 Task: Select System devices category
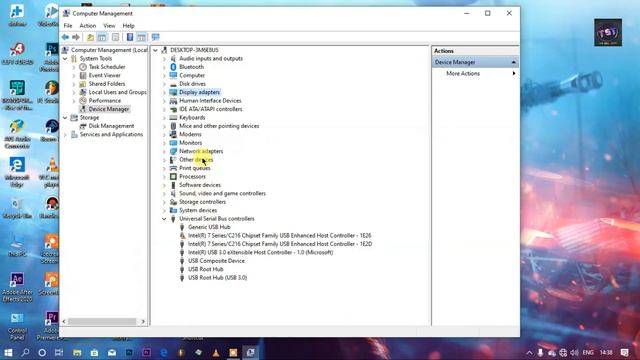198,210
